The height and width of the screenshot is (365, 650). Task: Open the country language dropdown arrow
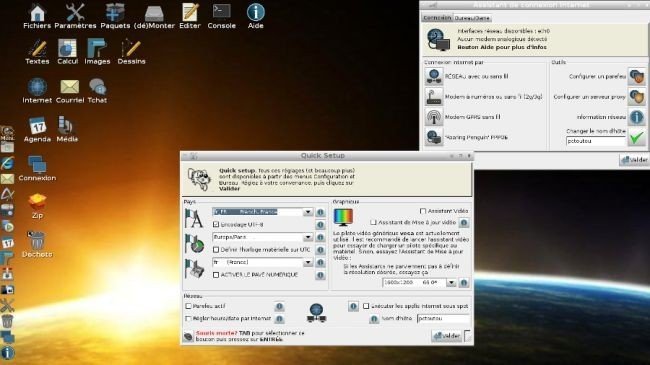(308, 212)
